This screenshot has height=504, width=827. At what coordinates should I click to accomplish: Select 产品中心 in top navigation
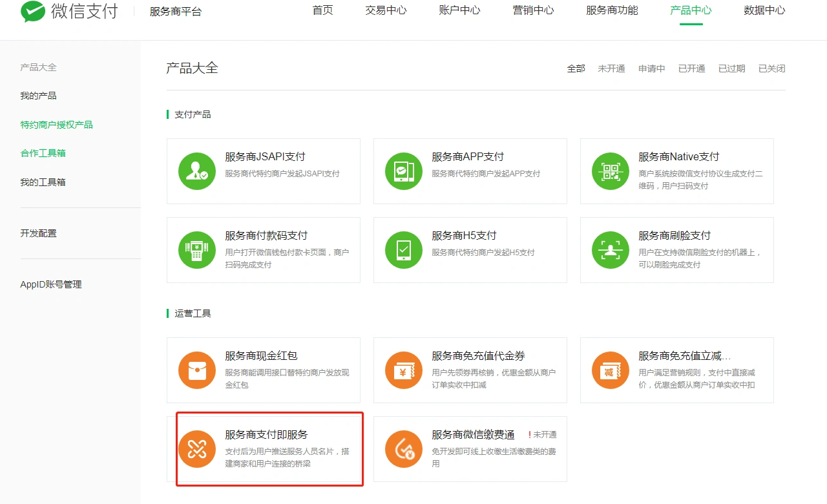[x=691, y=10]
